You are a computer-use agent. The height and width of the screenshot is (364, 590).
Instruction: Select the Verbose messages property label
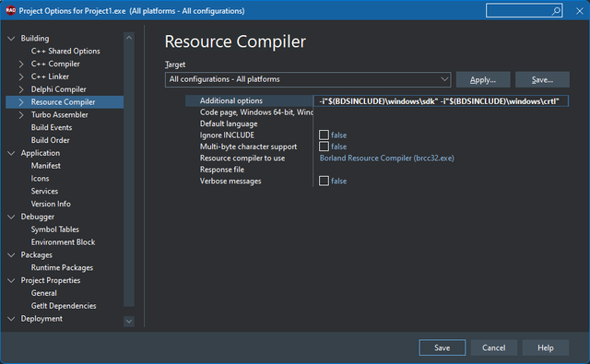click(x=230, y=182)
